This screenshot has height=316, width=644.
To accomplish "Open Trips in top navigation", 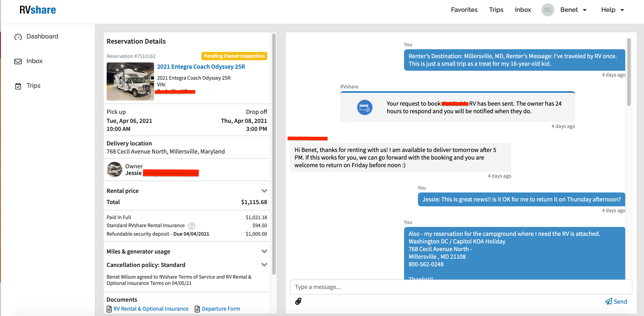I will [496, 10].
